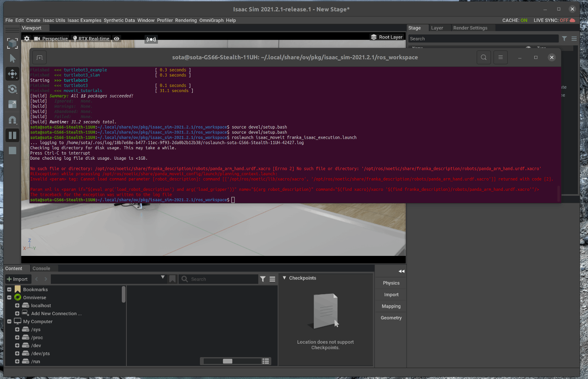Open the Root Layer selector
This screenshot has width=588, height=379.
coord(387,37)
